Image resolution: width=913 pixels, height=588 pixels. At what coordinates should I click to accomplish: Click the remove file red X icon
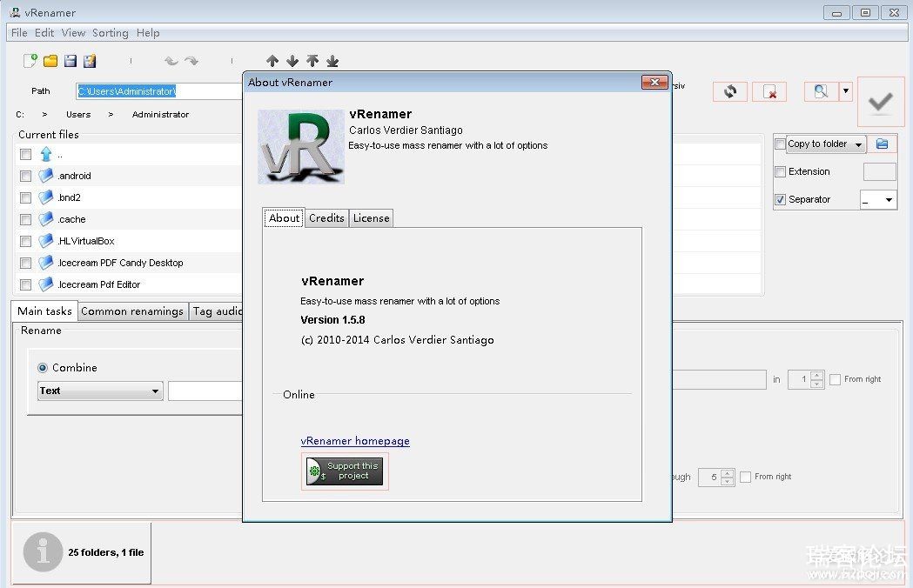[769, 91]
